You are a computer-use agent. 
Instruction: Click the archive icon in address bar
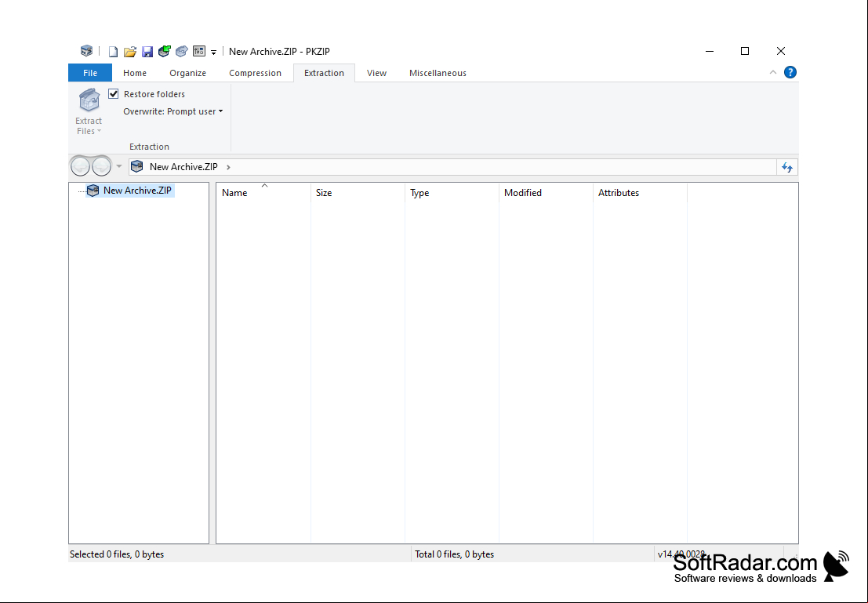point(136,166)
